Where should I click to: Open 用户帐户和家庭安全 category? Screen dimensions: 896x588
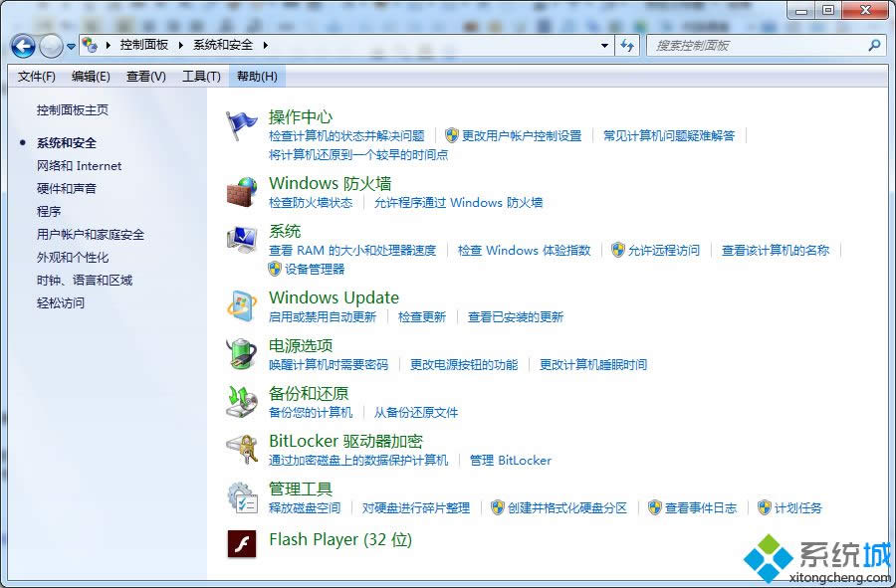[x=91, y=235]
